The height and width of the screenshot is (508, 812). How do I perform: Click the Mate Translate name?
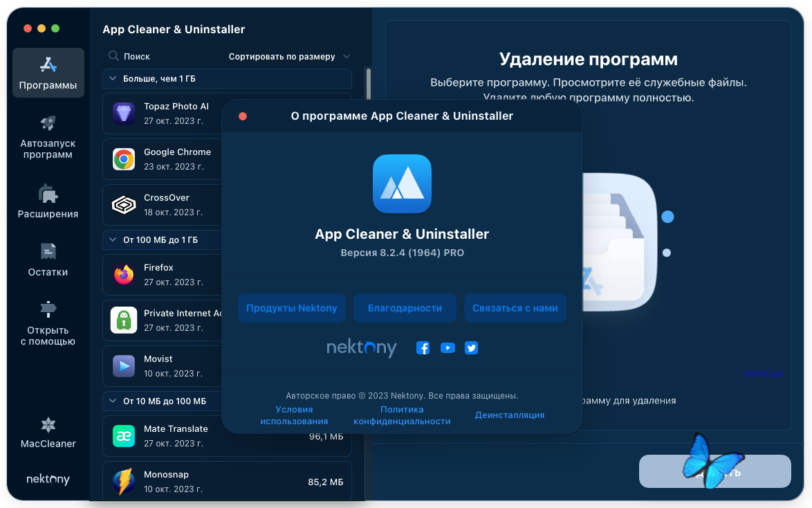tap(176, 428)
